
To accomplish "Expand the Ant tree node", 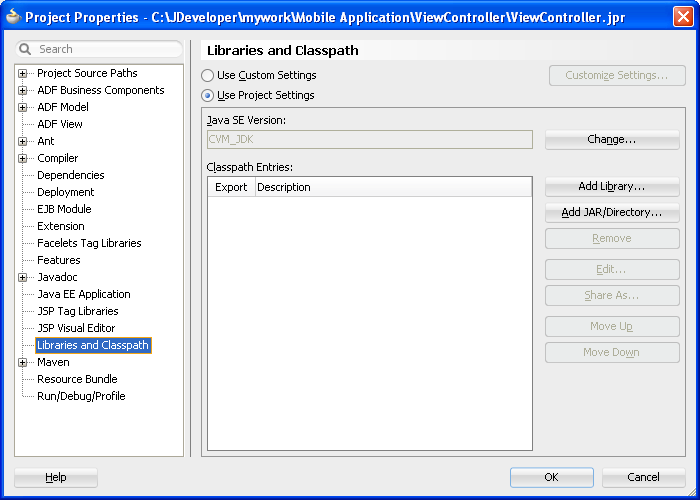I will coord(22,142).
